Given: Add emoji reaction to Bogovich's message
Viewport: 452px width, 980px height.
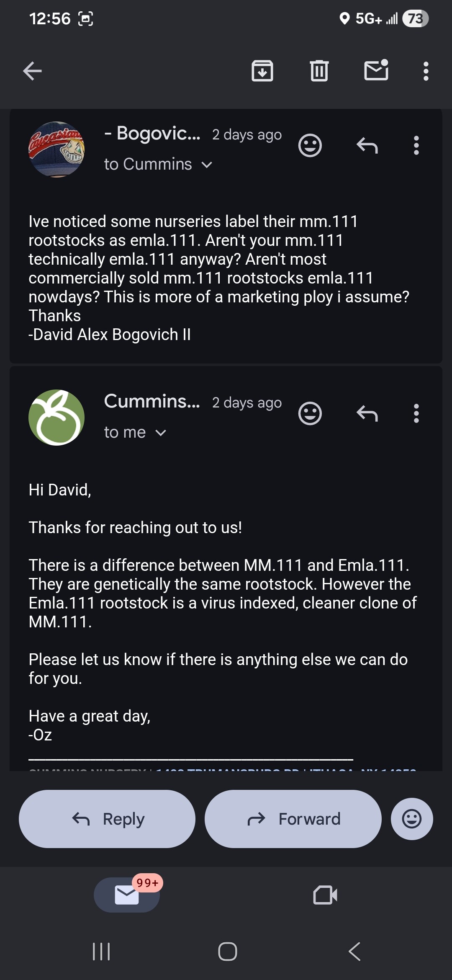Looking at the screenshot, I should click(x=310, y=146).
